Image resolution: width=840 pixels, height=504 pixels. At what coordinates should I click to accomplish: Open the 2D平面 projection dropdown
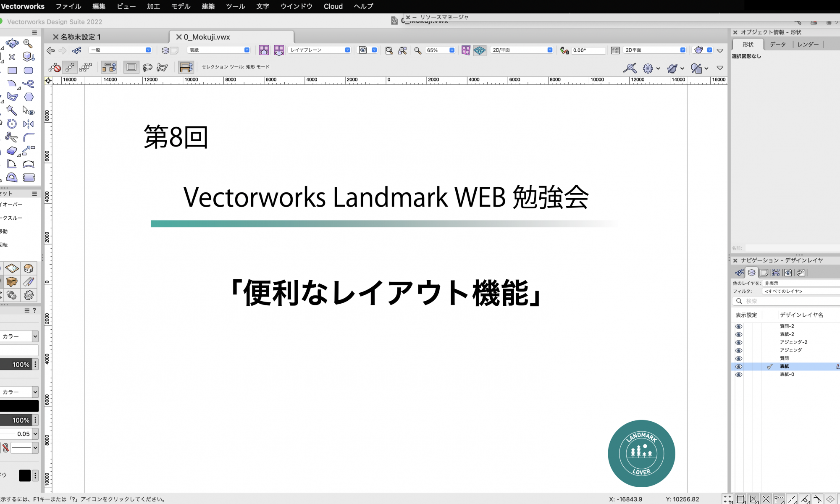point(654,50)
